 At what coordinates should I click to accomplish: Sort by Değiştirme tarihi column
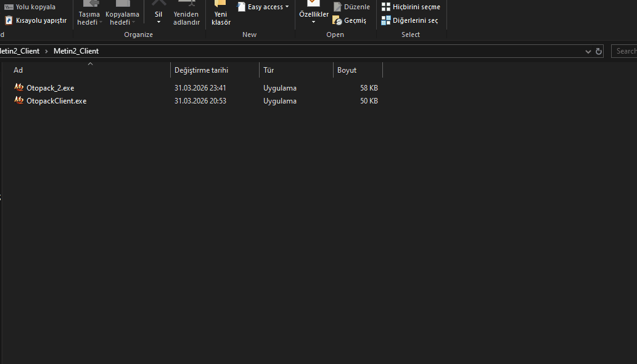tap(215, 70)
